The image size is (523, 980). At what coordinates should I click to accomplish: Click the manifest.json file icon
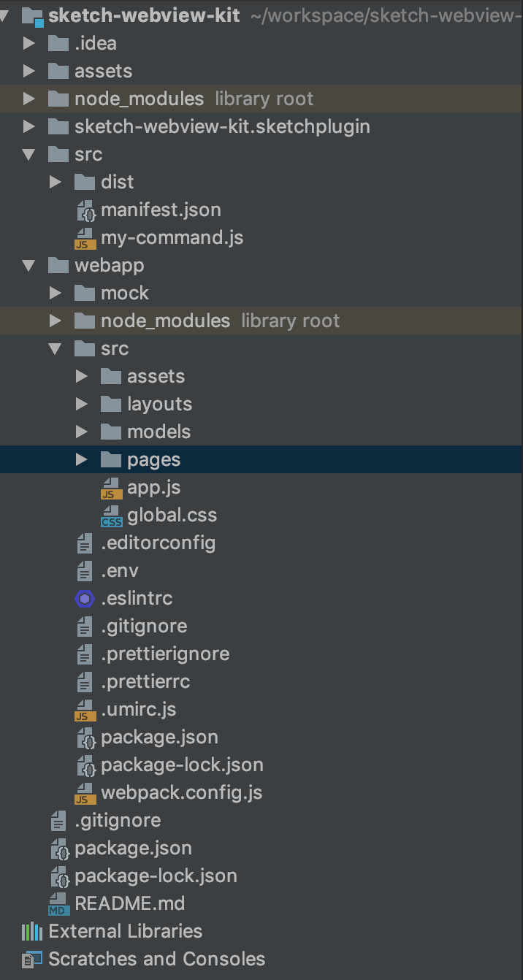(86, 210)
